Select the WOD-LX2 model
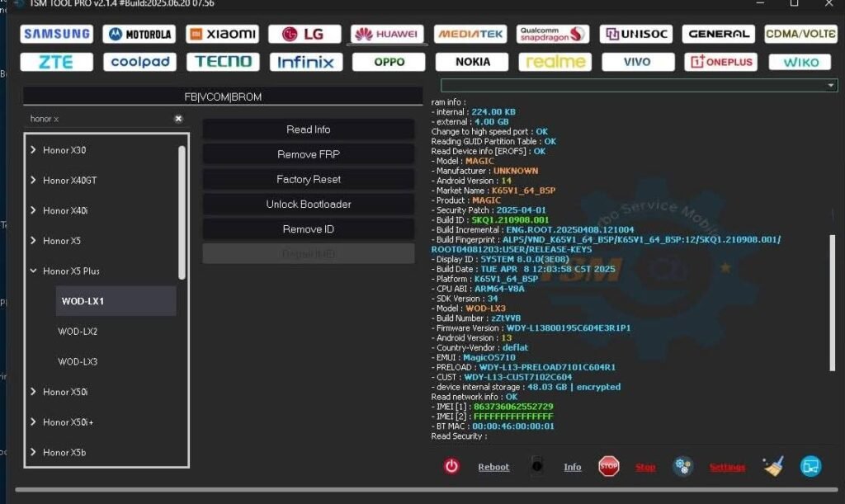The height and width of the screenshot is (504, 845). 78,331
